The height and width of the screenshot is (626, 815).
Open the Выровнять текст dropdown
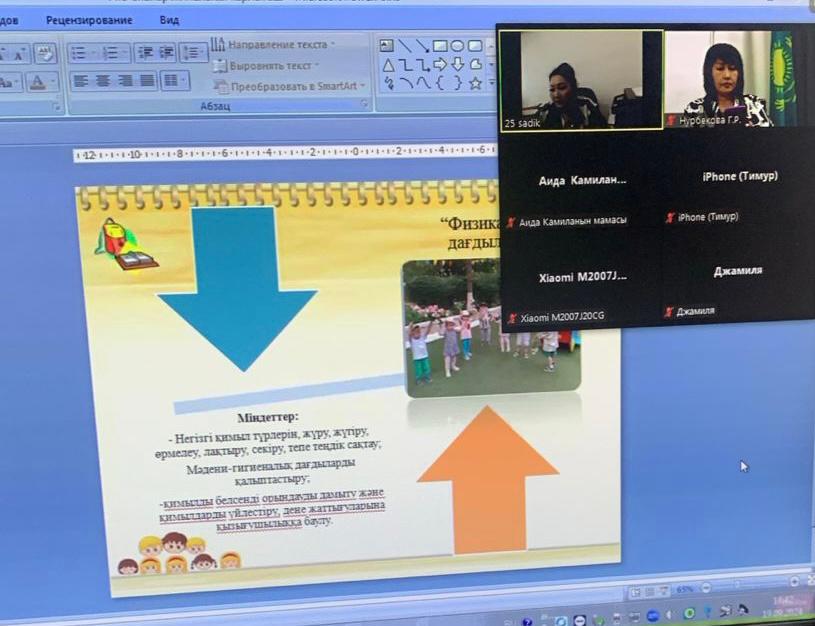click(265, 66)
